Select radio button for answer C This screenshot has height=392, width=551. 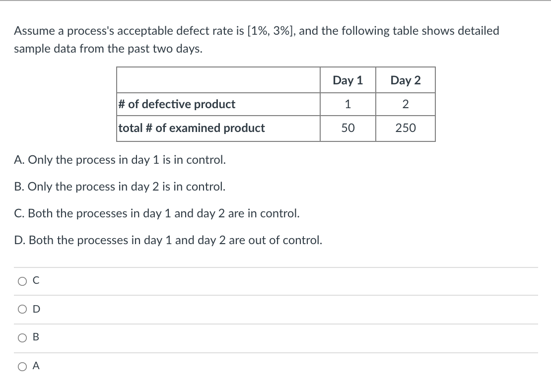coord(22,281)
